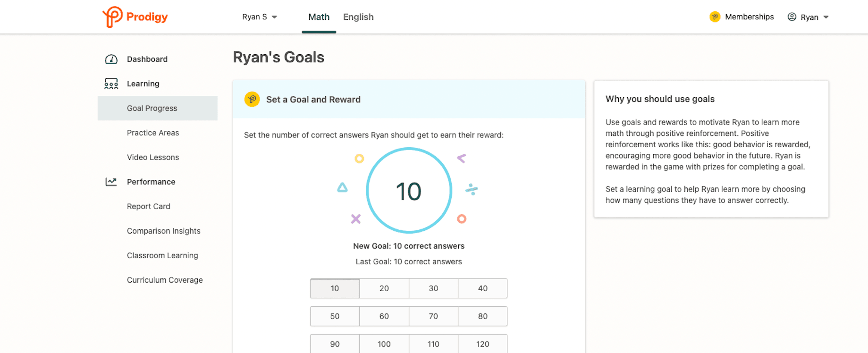Open the Dashboard with the gauge icon
This screenshot has height=353, width=868.
point(110,59)
